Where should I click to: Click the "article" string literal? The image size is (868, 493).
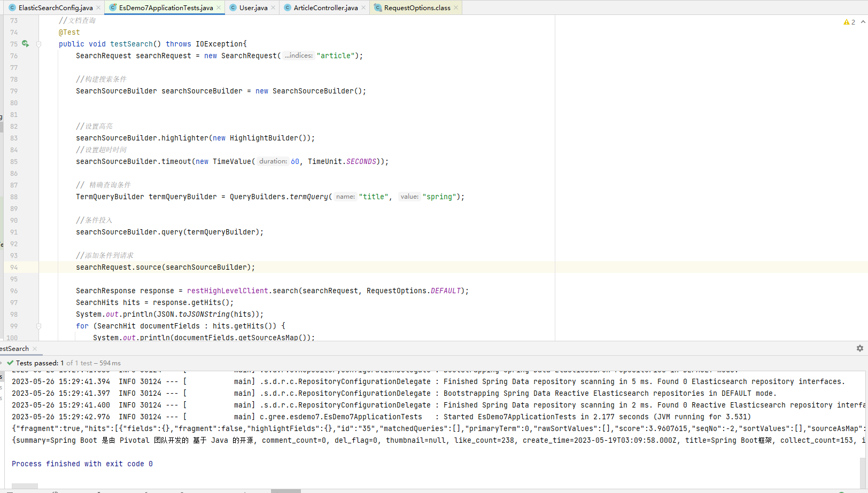point(335,56)
